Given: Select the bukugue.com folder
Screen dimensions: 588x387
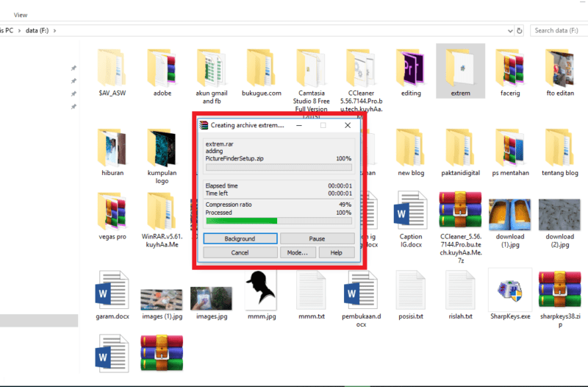Looking at the screenshot, I should pyautogui.click(x=262, y=72).
